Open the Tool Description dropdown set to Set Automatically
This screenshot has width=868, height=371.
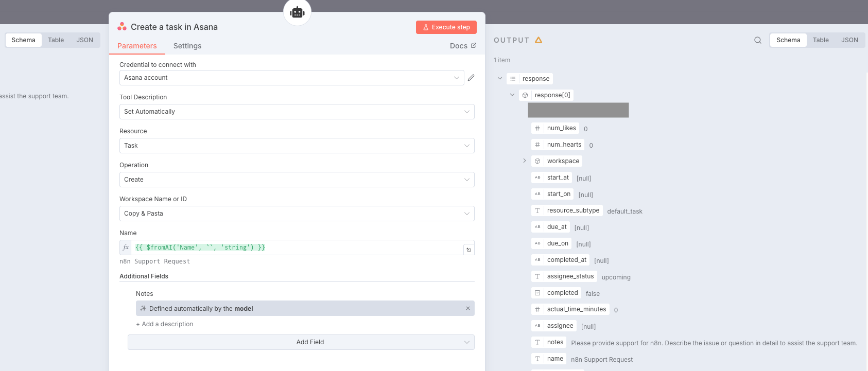tap(297, 112)
